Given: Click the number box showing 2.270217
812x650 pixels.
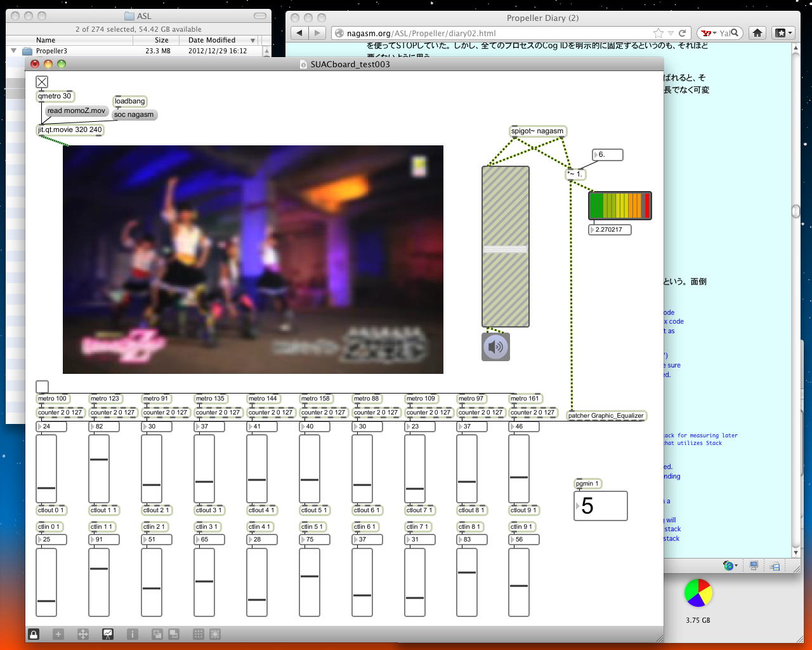Looking at the screenshot, I should click(610, 230).
